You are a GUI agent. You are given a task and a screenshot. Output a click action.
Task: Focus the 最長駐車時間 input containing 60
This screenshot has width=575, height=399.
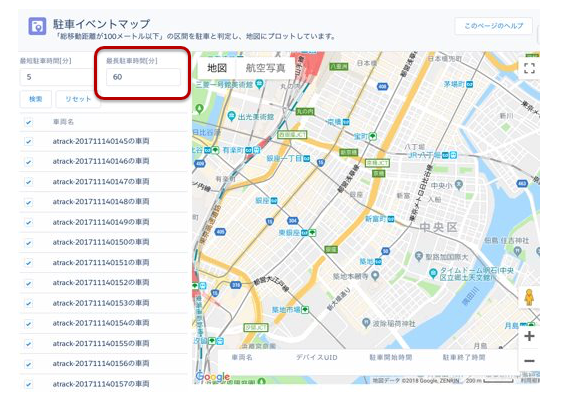click(143, 77)
